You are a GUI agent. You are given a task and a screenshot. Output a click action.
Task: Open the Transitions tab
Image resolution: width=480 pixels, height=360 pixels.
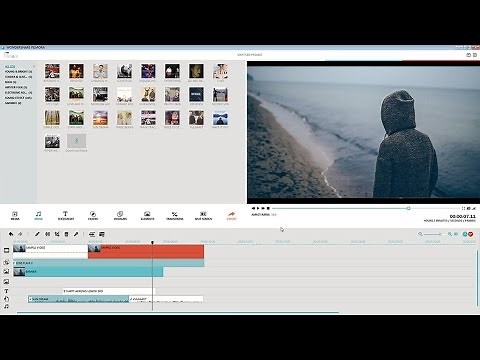[x=175, y=215]
